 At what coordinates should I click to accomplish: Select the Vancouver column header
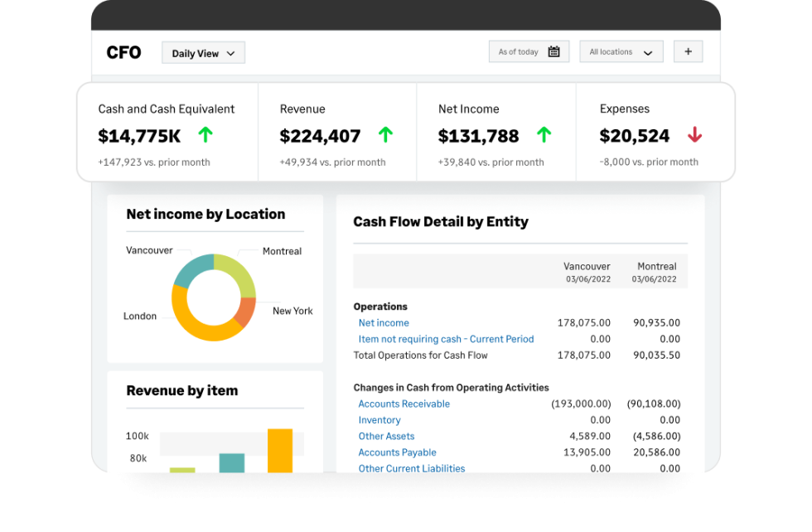click(587, 267)
